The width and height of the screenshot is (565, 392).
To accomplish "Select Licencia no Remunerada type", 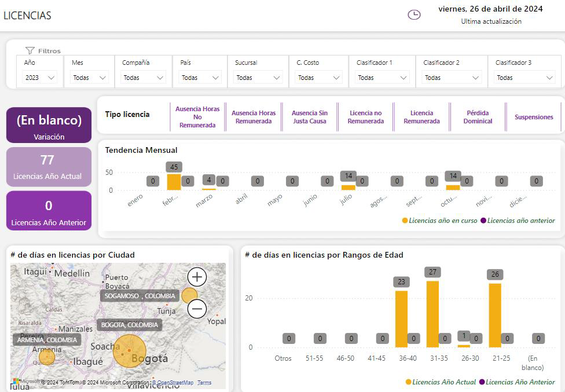I will click(366, 117).
